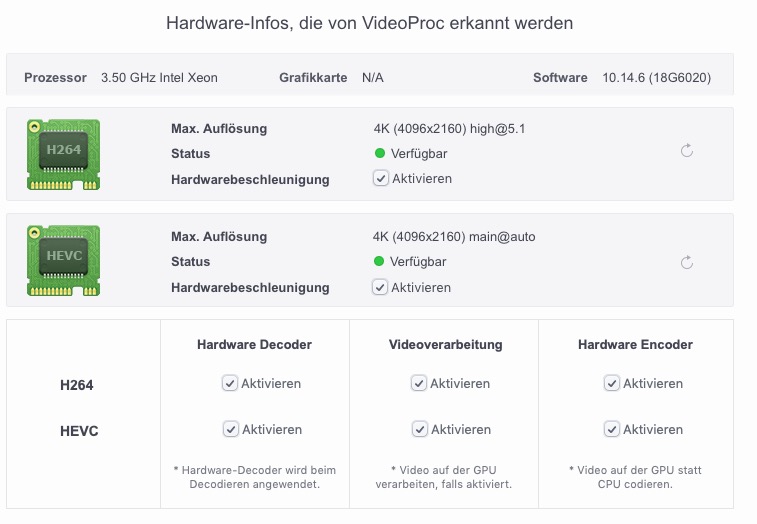Click the H264 chip icon
757x524 pixels.
point(63,155)
